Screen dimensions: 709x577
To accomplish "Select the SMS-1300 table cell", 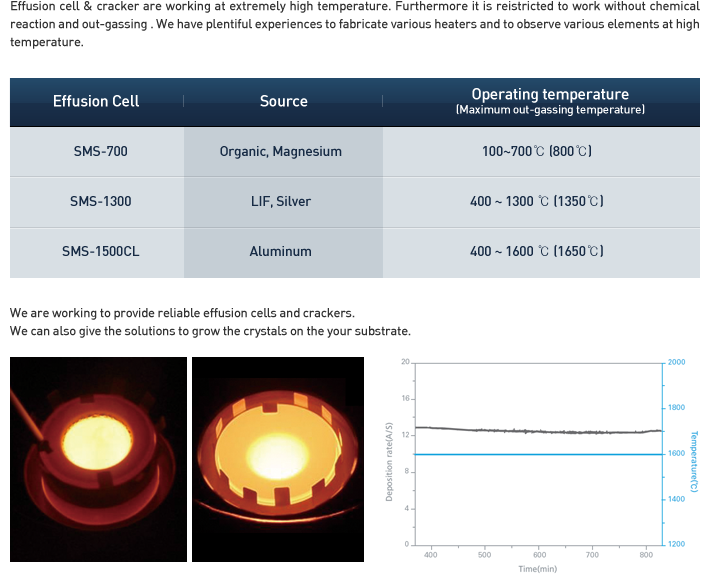I will coord(97,202).
